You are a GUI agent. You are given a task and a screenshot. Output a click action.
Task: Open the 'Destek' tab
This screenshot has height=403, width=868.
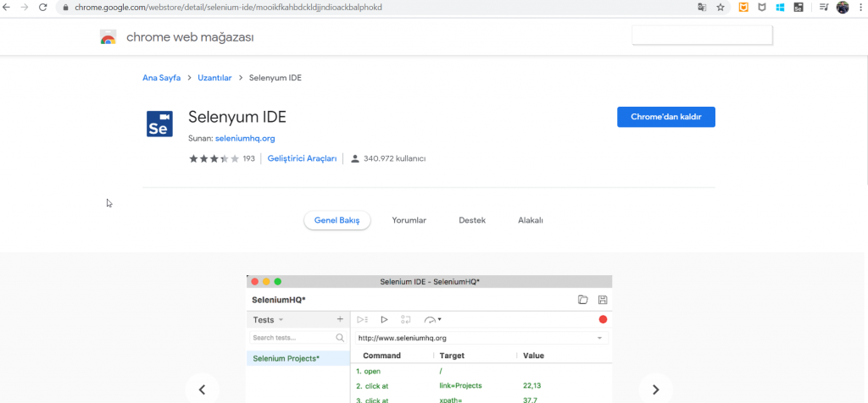[472, 220]
